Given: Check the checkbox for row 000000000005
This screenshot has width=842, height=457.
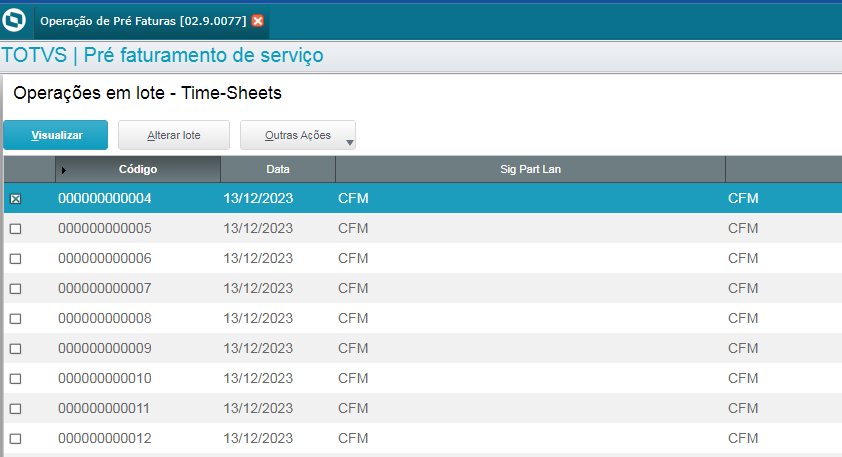Looking at the screenshot, I should [x=16, y=229].
